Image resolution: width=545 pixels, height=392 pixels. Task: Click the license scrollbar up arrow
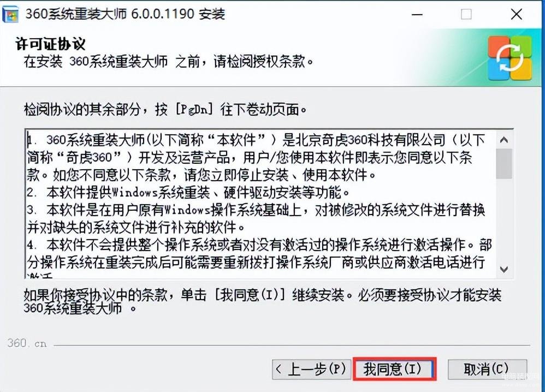504,140
